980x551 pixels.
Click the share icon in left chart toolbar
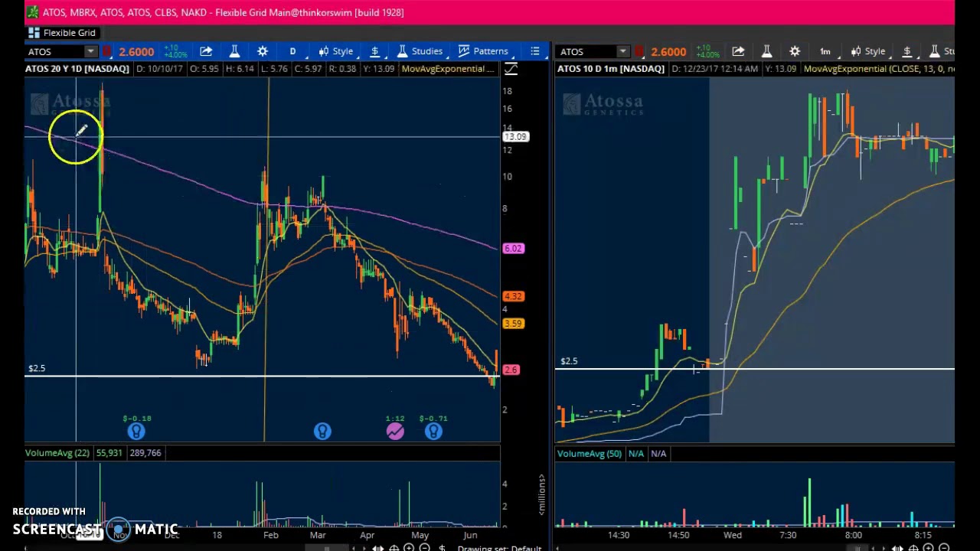(206, 51)
